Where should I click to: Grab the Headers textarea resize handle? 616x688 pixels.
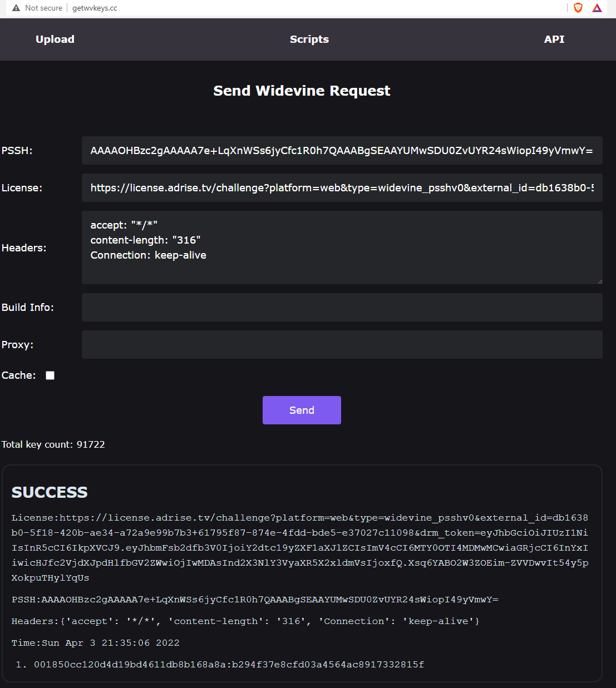coord(599,281)
